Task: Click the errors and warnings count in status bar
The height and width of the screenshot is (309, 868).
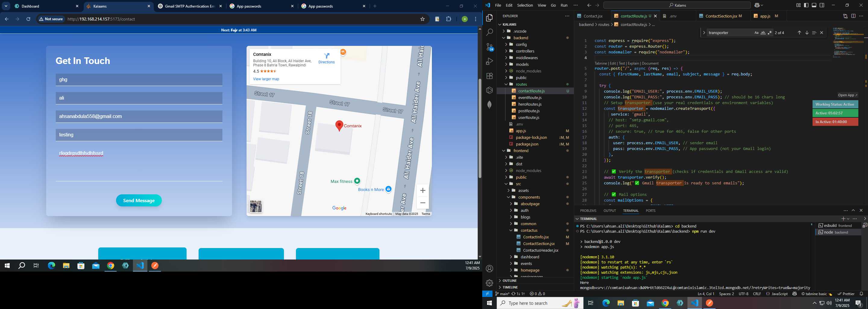Action: (x=537, y=294)
